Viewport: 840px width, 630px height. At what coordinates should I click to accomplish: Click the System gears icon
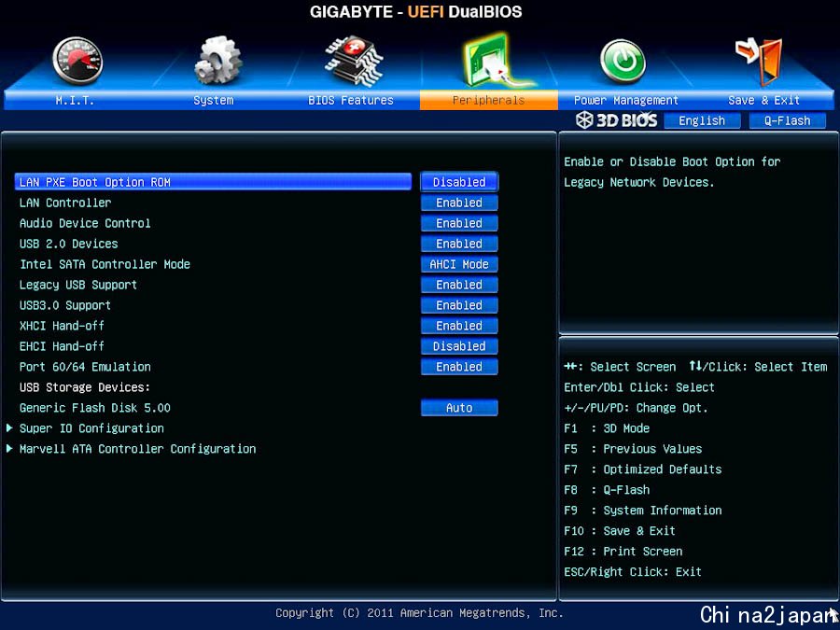pyautogui.click(x=218, y=61)
